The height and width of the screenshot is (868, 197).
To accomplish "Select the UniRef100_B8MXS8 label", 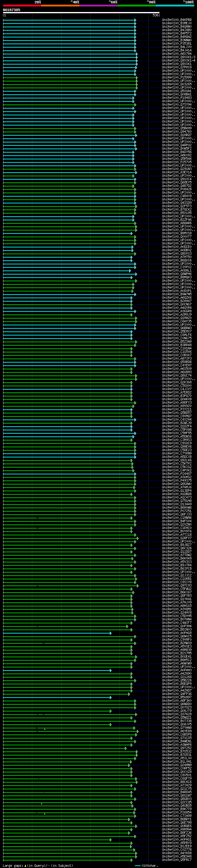I will tap(176, 233).
